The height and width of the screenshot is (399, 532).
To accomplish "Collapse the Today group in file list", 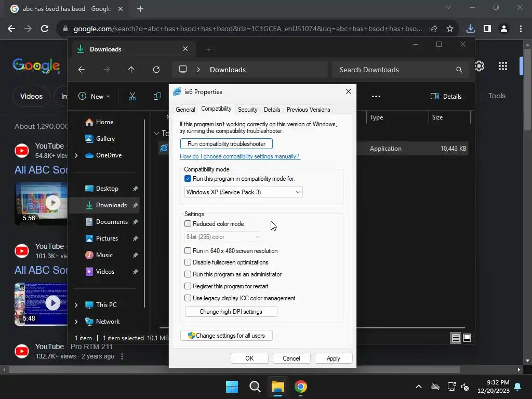I will coord(156,134).
